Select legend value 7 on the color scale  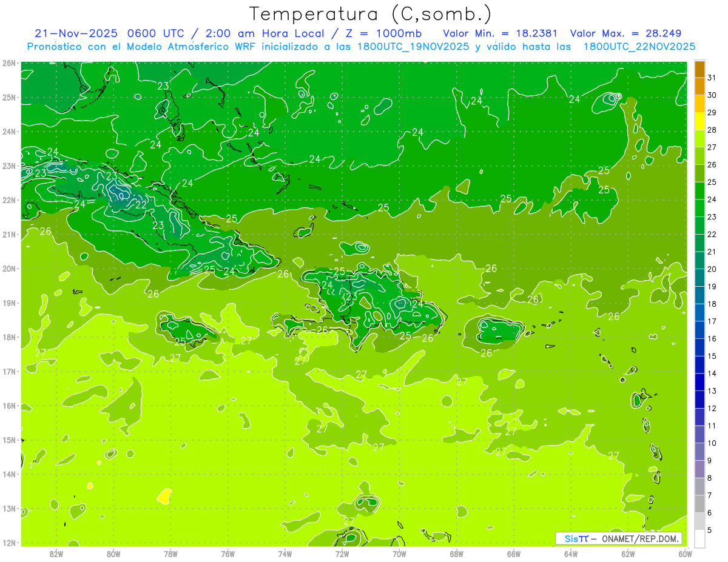[710, 495]
